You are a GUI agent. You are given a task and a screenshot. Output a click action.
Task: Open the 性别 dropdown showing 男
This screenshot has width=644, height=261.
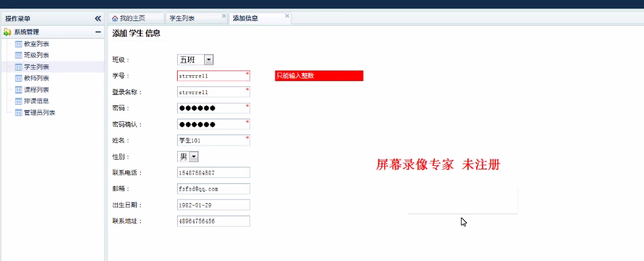188,157
